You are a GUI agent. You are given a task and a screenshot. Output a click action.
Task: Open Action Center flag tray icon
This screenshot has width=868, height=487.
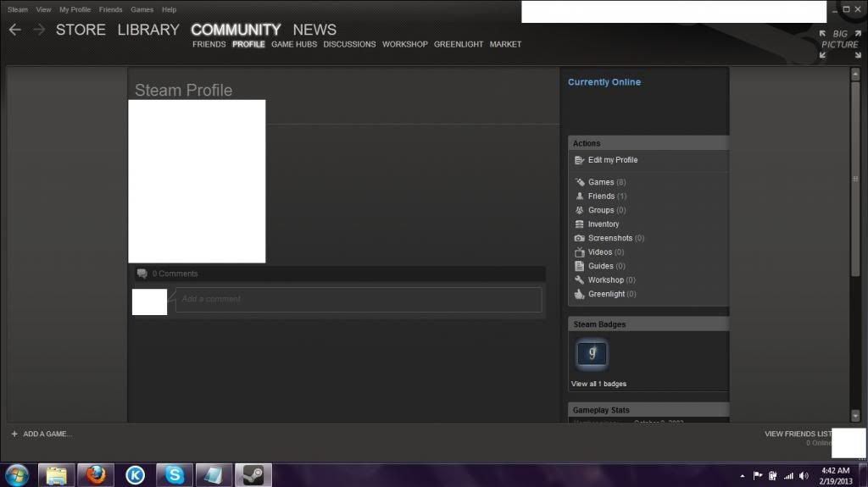(757, 476)
